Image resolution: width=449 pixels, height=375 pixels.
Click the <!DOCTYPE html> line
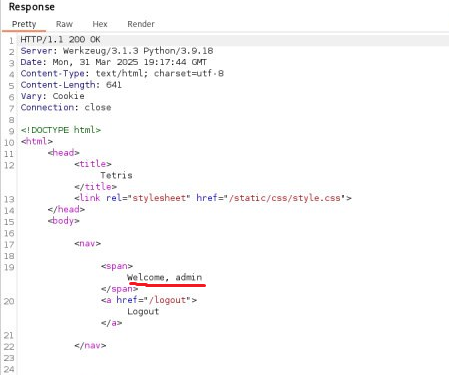pyautogui.click(x=61, y=130)
